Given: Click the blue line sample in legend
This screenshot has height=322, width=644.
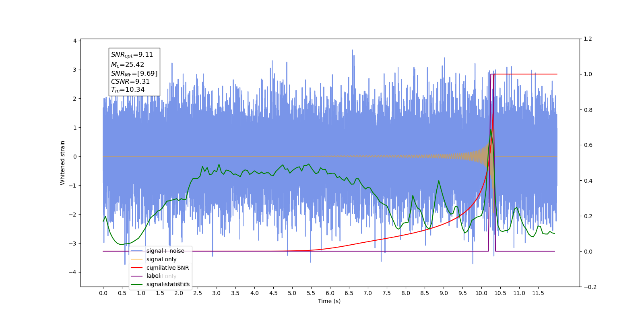Looking at the screenshot, I should coord(137,251).
